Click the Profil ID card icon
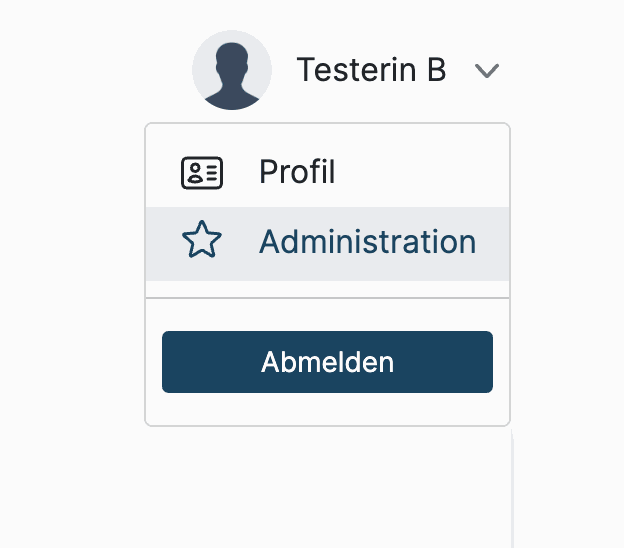The width and height of the screenshot is (624, 548). (202, 173)
